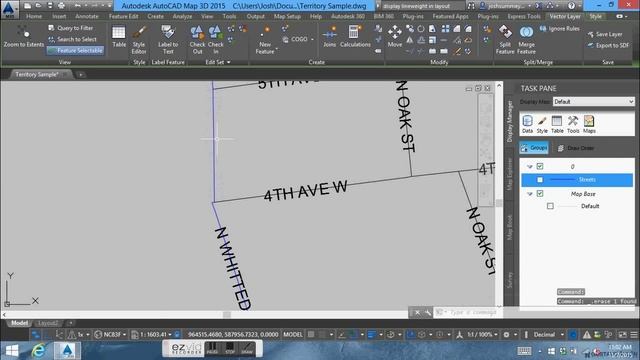Toggle the layer 0 group checkbox
The height and width of the screenshot is (360, 640).
pyautogui.click(x=540, y=166)
